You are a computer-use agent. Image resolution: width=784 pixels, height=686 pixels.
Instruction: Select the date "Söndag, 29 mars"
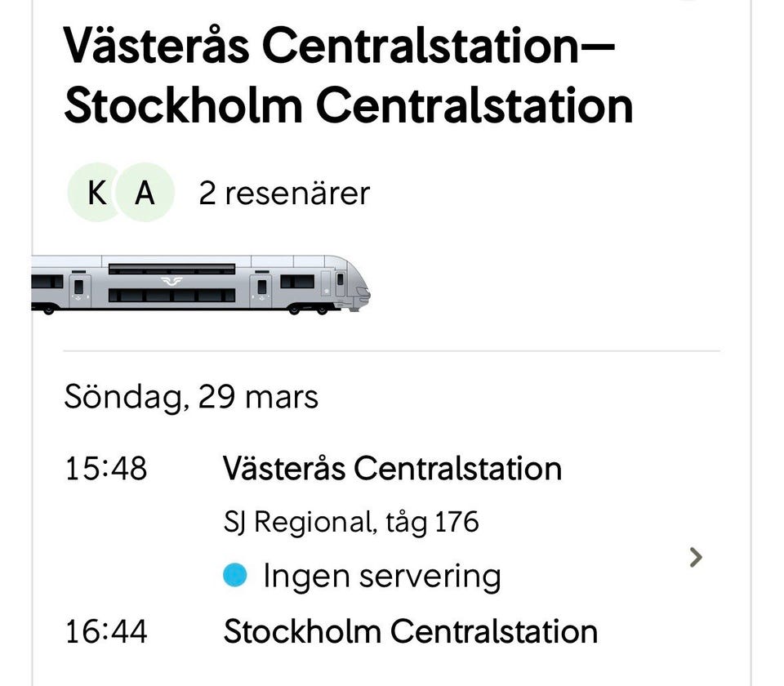(191, 398)
